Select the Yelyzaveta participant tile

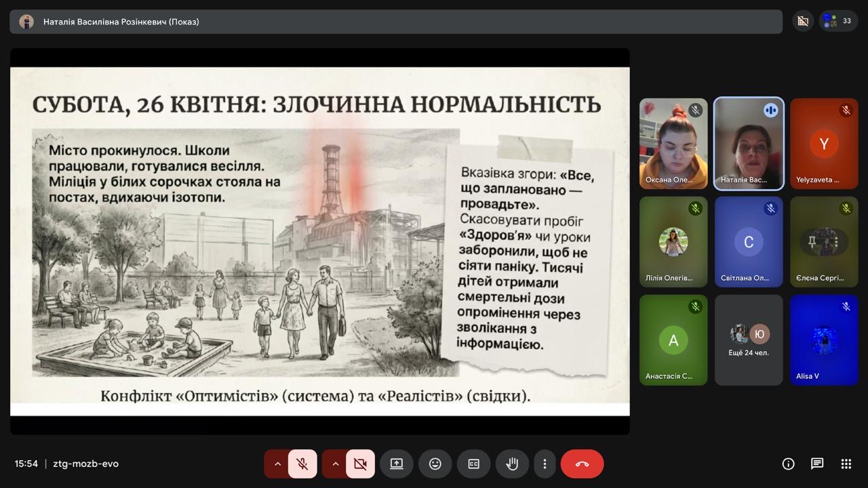(824, 144)
